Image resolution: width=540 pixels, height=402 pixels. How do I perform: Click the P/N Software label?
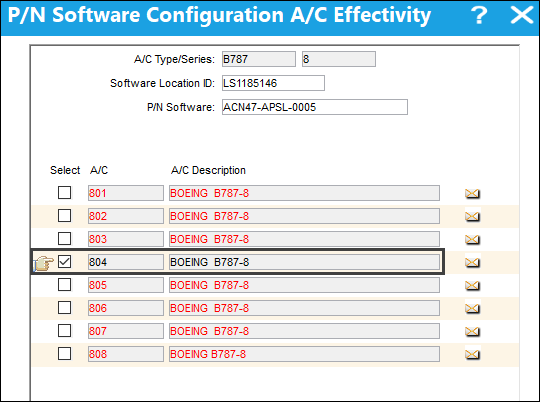pyautogui.click(x=181, y=107)
